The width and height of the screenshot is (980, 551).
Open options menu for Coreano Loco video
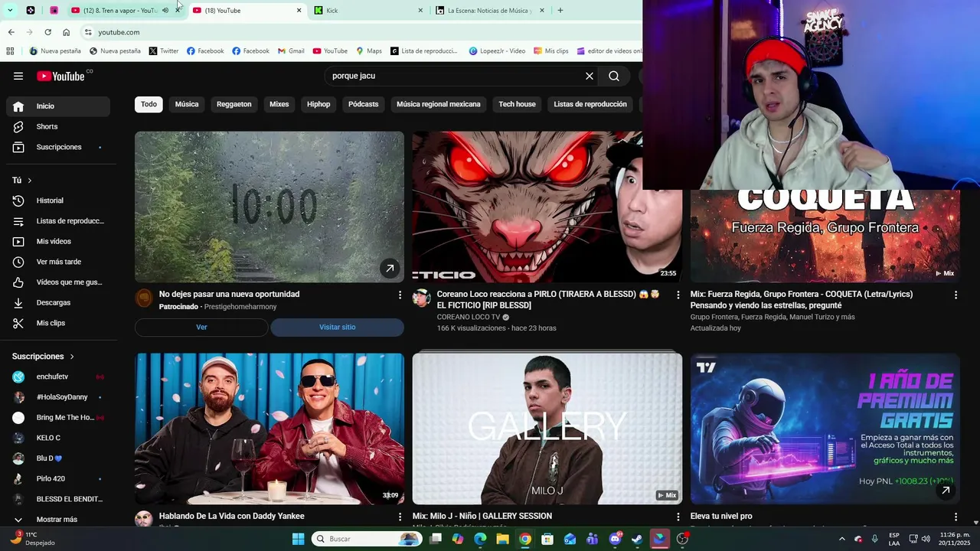pyautogui.click(x=678, y=295)
